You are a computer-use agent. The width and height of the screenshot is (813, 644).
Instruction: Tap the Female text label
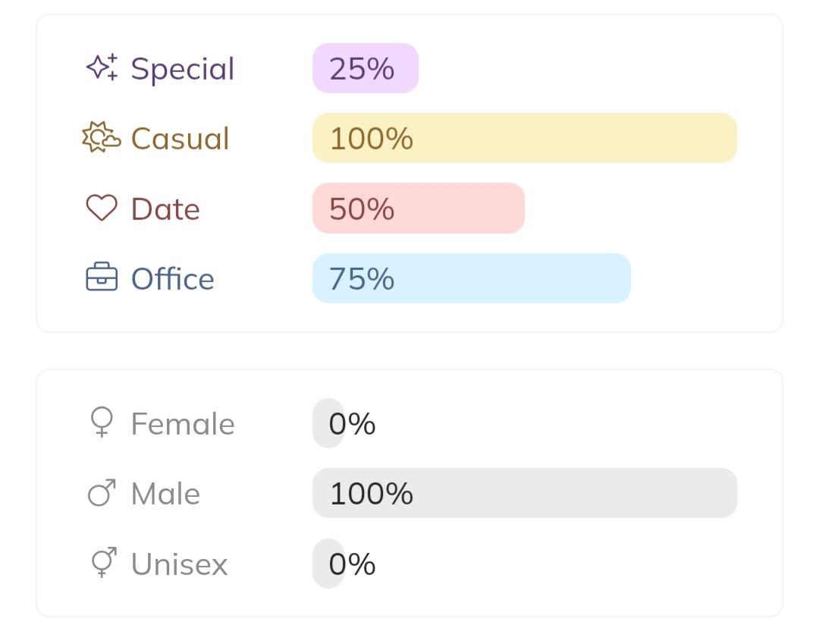183,424
